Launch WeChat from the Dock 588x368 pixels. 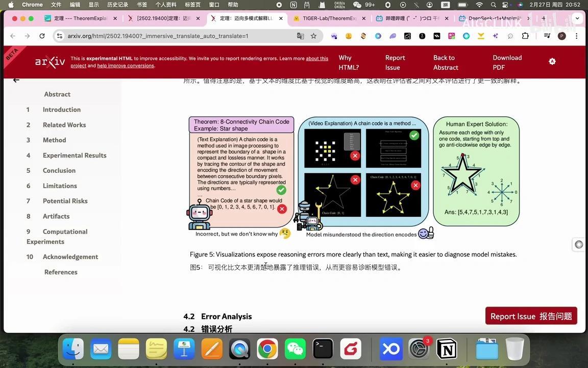tap(295, 349)
